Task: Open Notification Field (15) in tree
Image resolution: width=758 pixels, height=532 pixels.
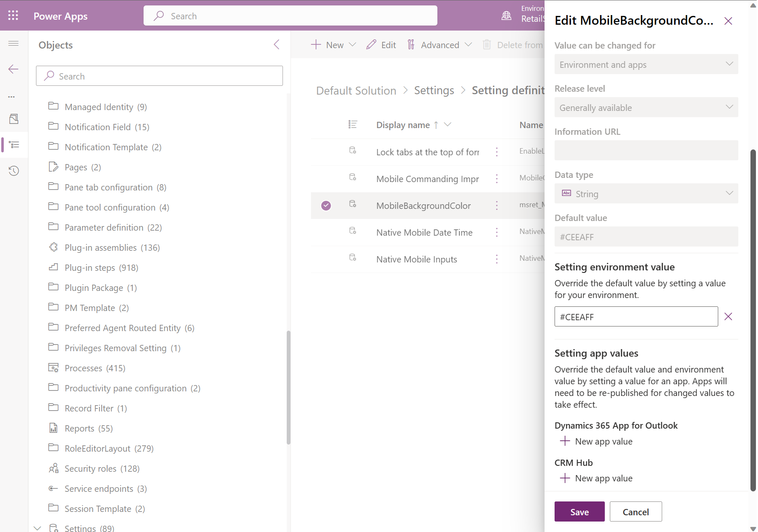Action: [x=107, y=127]
